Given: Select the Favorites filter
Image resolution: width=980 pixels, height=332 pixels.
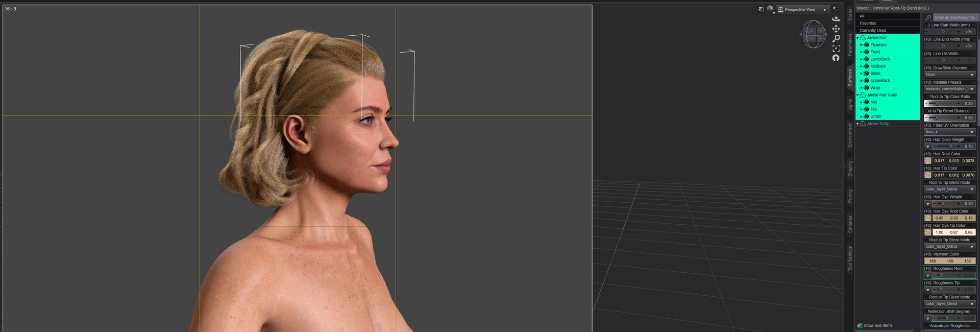Looking at the screenshot, I should pyautogui.click(x=868, y=23).
